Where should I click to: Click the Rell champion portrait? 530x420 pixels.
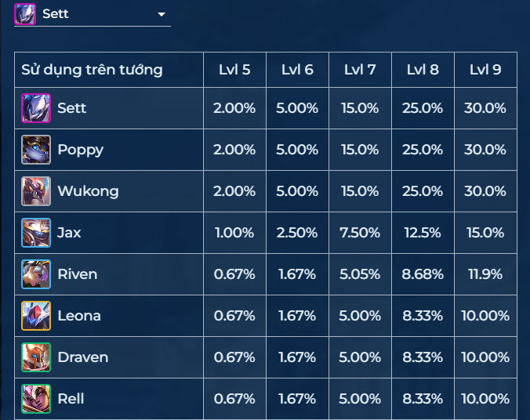[36, 399]
